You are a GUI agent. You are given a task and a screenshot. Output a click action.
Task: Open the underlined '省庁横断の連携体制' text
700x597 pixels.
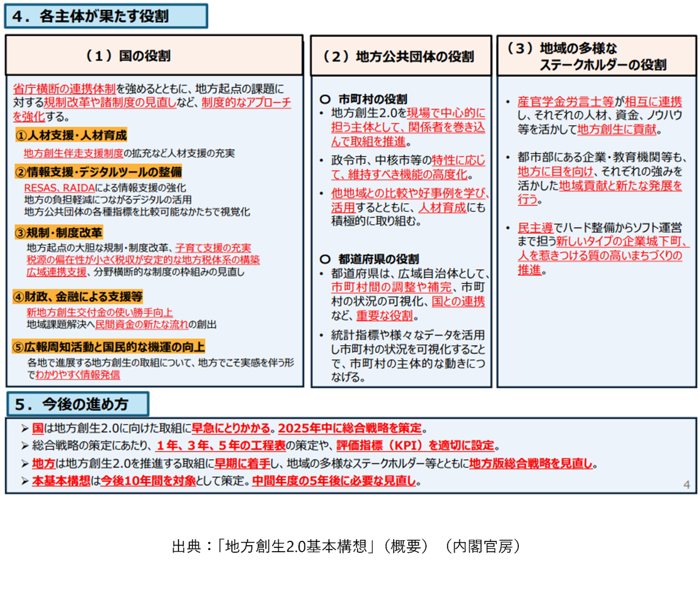click(x=64, y=89)
